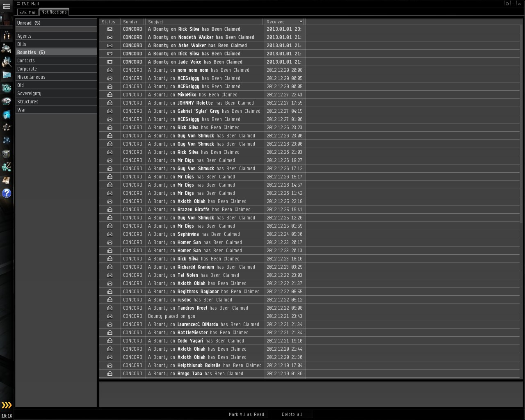Sort by the Status column header
525x420 pixels.
coord(110,22)
